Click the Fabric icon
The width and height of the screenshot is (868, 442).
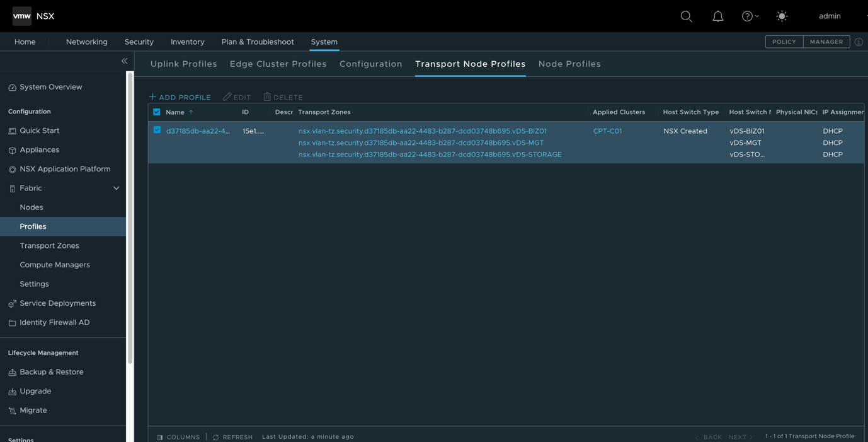12,189
